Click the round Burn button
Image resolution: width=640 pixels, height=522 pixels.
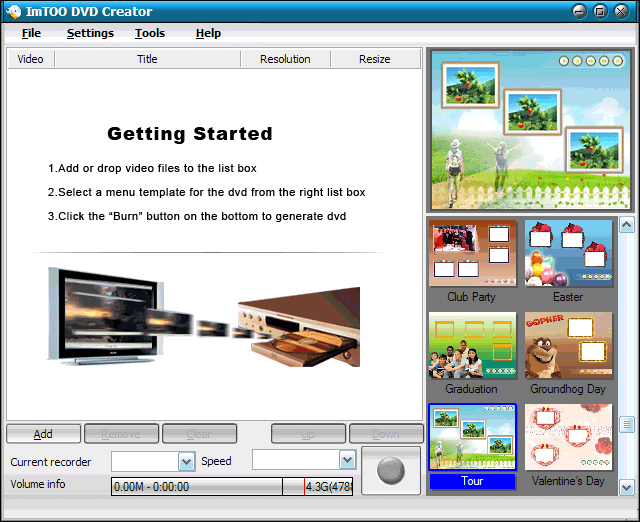(x=391, y=471)
